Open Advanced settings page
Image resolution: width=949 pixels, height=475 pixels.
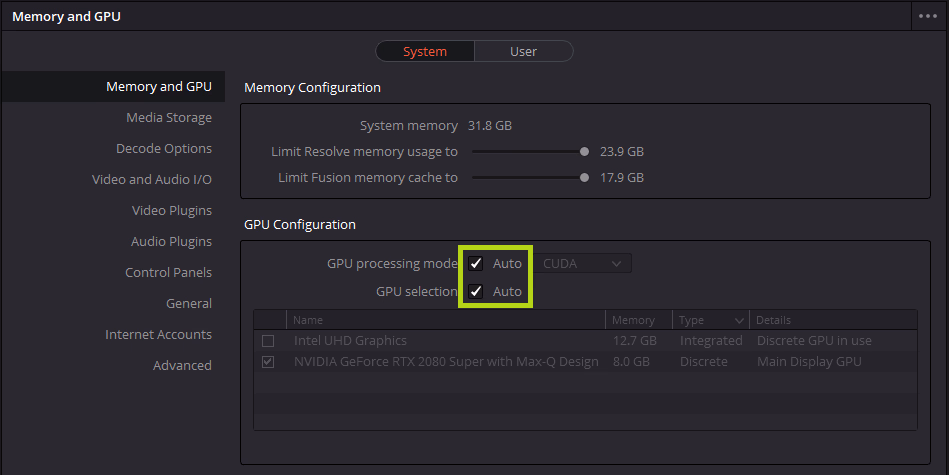(182, 365)
